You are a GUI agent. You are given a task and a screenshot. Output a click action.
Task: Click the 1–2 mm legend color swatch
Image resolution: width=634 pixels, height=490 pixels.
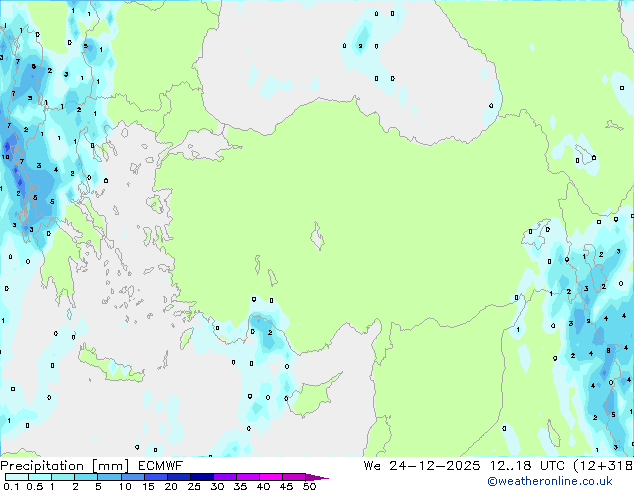coord(63,477)
